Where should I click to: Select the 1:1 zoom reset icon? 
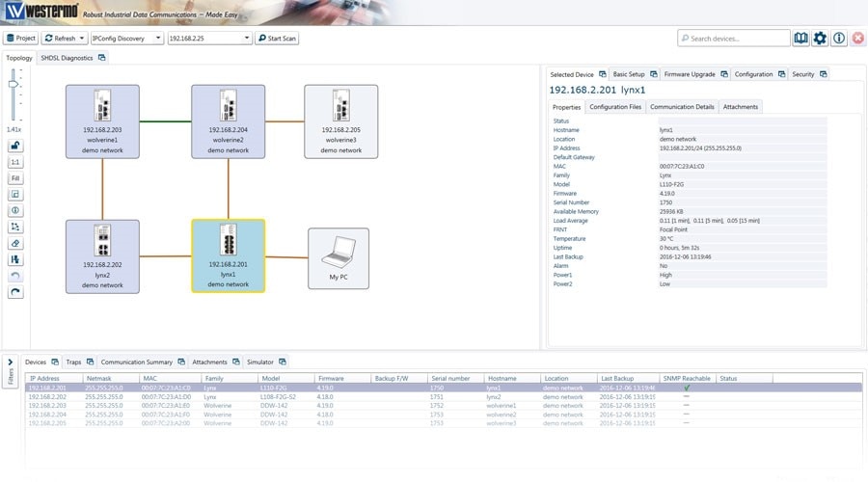click(14, 162)
